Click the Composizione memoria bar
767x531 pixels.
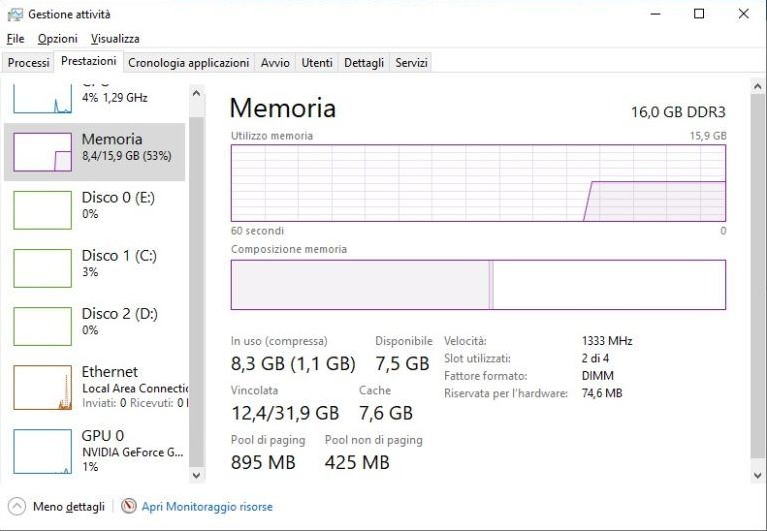[x=478, y=285]
